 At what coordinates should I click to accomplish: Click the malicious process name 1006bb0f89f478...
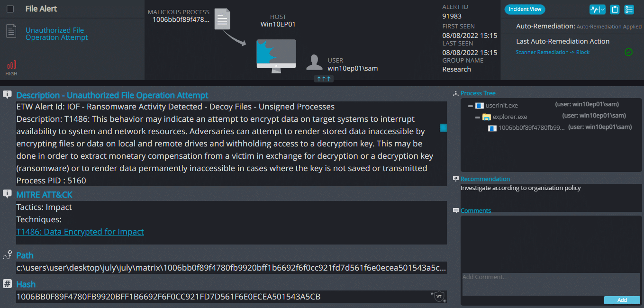click(181, 19)
